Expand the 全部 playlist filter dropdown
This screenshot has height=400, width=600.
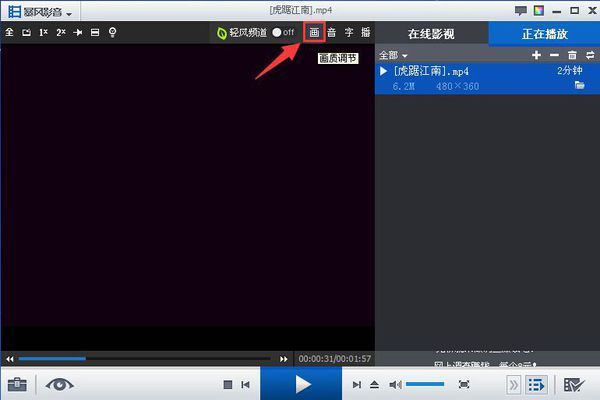tap(393, 56)
